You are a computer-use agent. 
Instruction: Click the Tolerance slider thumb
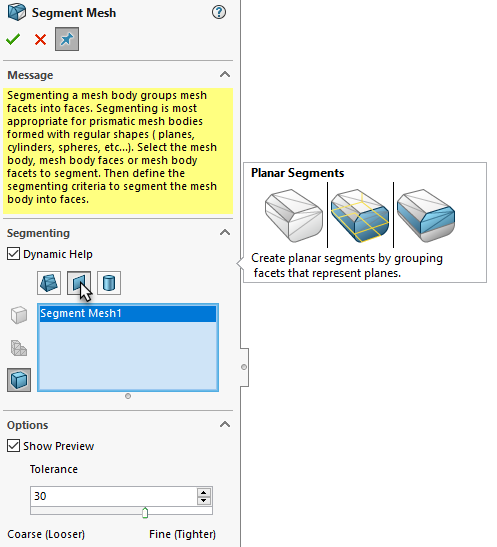pyautogui.click(x=145, y=513)
